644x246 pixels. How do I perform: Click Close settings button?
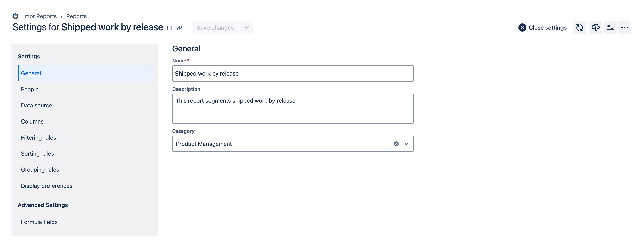coord(542,28)
